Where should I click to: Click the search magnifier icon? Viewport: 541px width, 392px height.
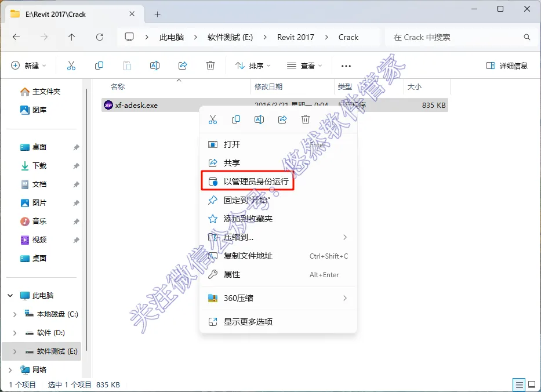tap(527, 37)
